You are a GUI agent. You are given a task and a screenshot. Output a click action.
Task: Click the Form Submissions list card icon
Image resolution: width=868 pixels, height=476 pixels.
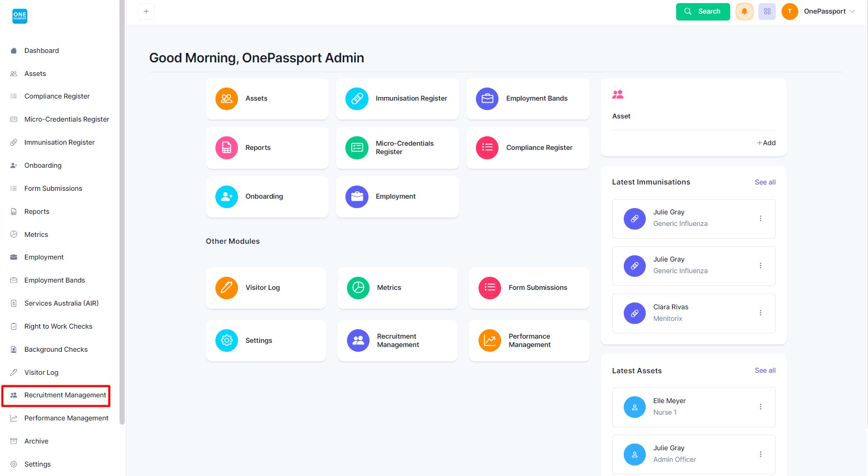tap(490, 288)
